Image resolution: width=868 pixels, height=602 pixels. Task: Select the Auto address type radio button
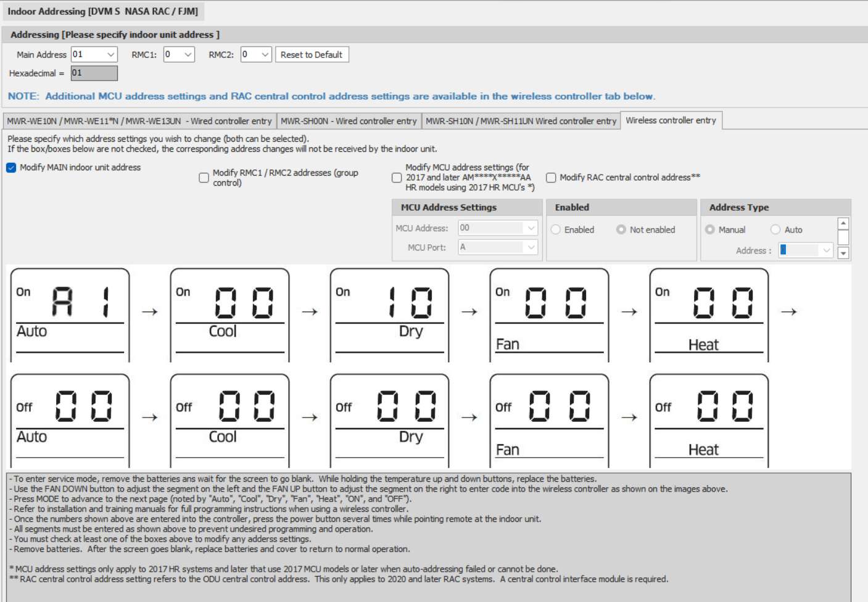(x=775, y=230)
